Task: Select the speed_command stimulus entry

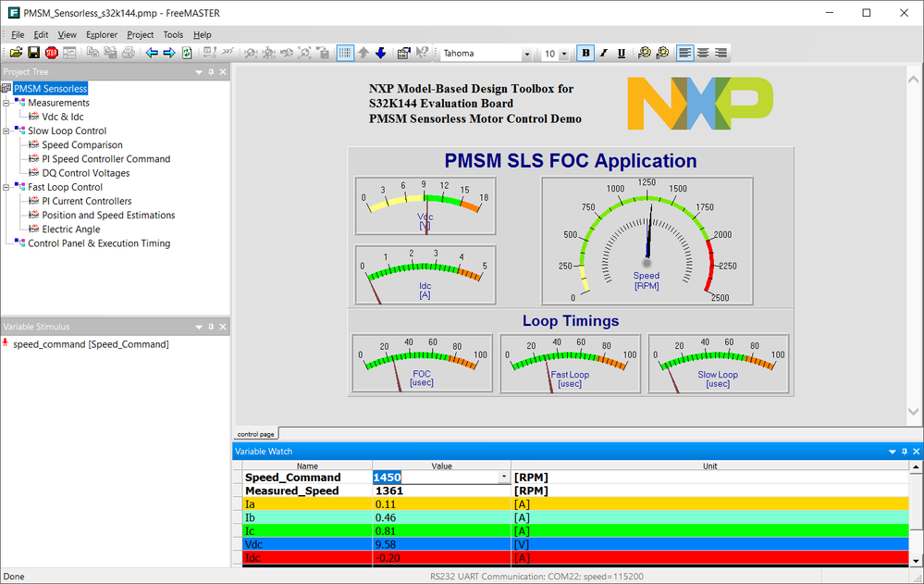Action: pos(91,344)
